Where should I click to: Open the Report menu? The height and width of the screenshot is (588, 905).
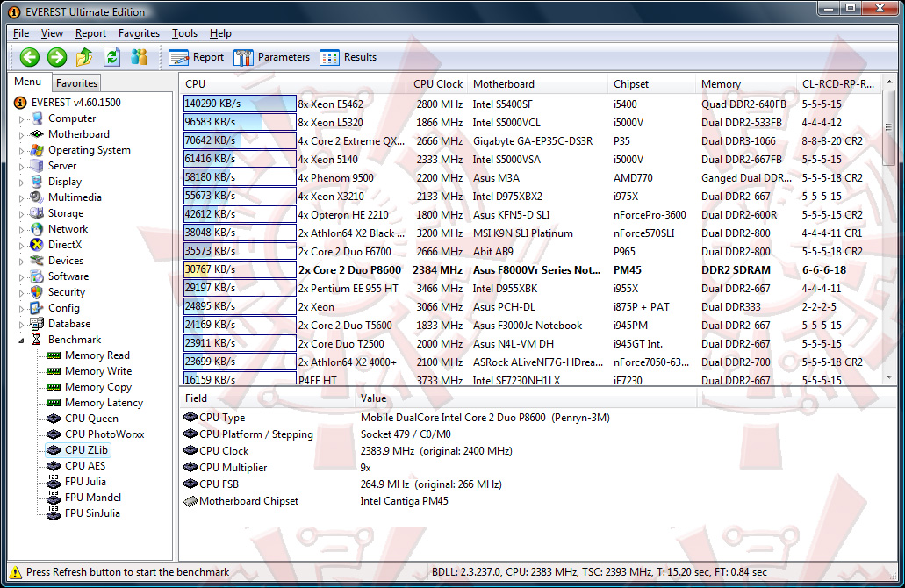point(90,33)
